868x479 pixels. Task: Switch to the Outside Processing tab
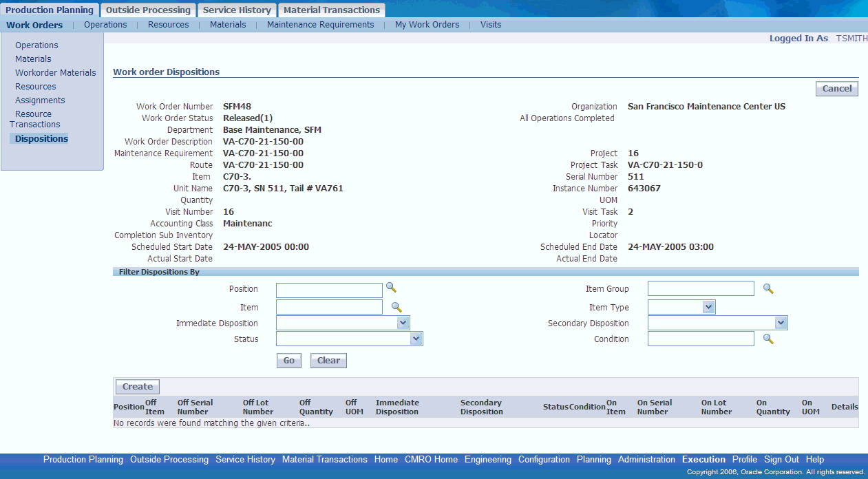pos(148,10)
